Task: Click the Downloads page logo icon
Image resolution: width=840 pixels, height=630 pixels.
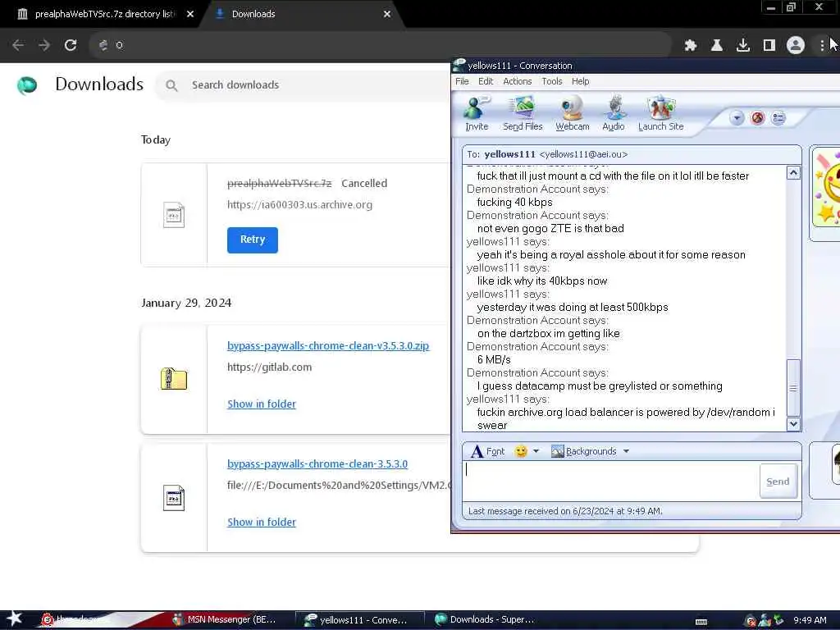Action: 27,85
